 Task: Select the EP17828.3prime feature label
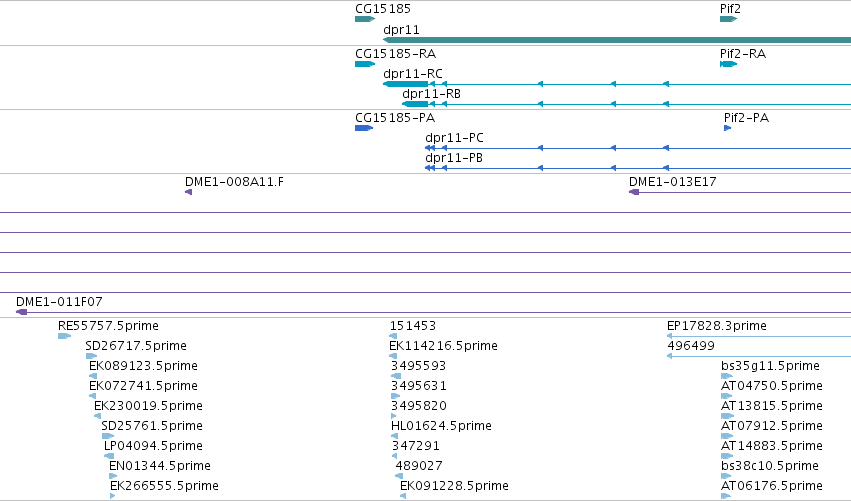click(716, 326)
